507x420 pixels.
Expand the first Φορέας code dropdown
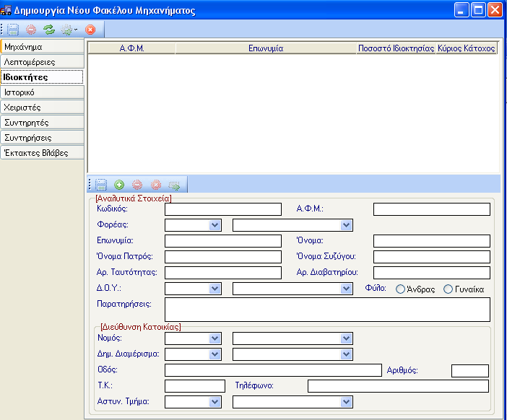tap(214, 225)
